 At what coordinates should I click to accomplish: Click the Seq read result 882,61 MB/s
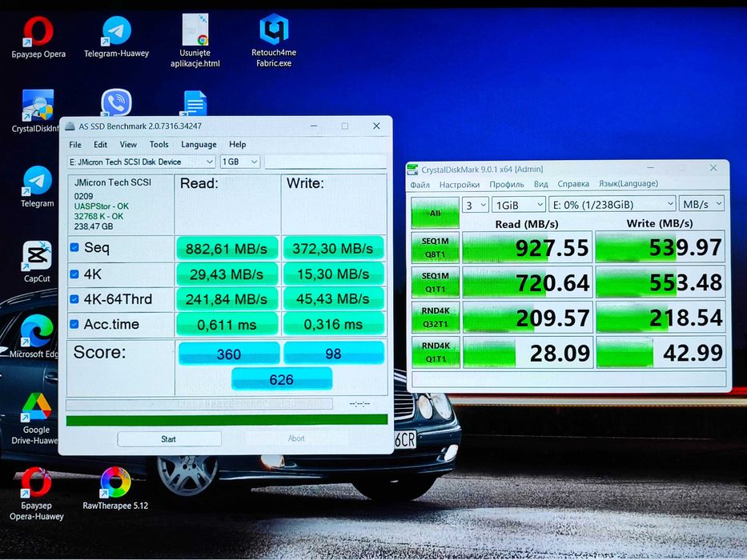pos(227,249)
